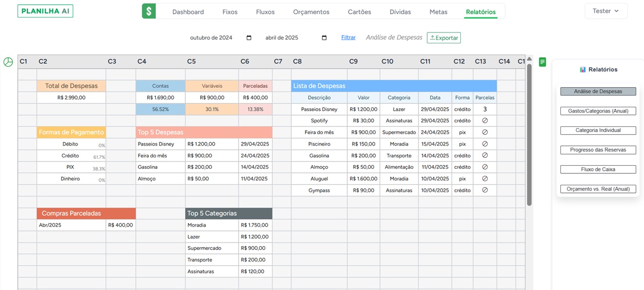Open the Cartões tab
This screenshot has width=644, height=290.
360,12
